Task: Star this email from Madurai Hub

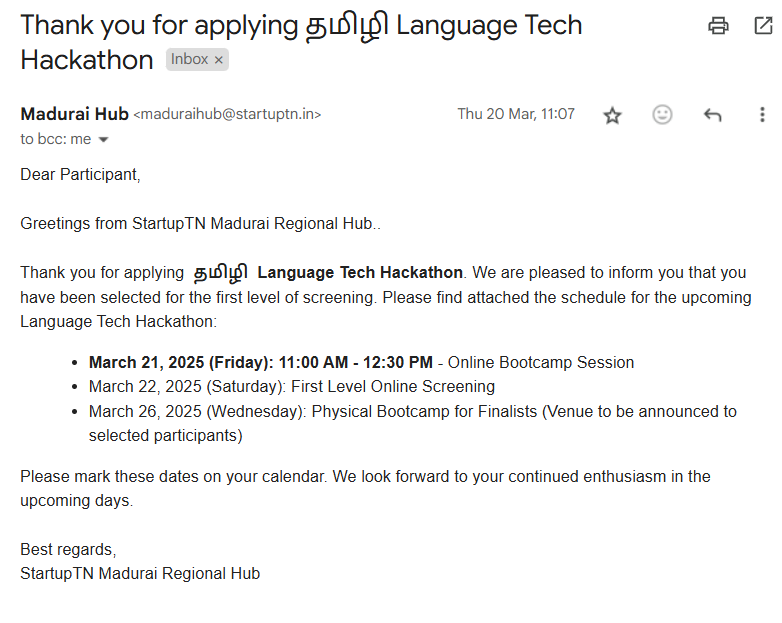Action: click(x=612, y=115)
